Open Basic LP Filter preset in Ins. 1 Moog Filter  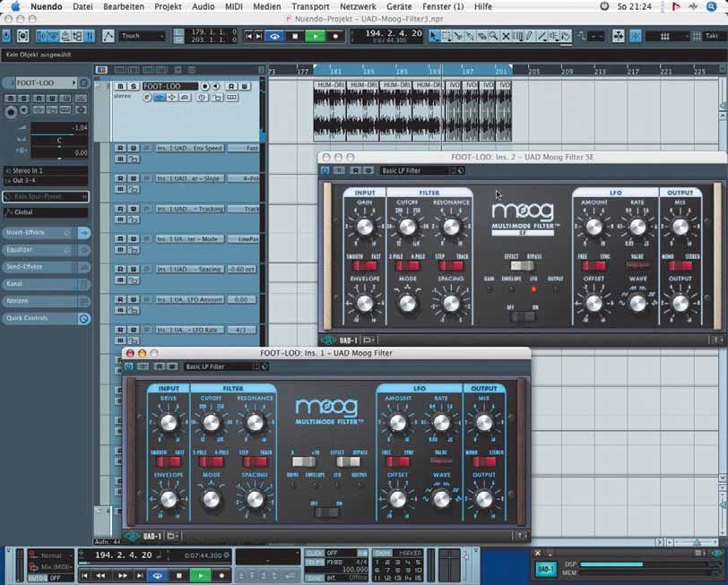[220, 366]
